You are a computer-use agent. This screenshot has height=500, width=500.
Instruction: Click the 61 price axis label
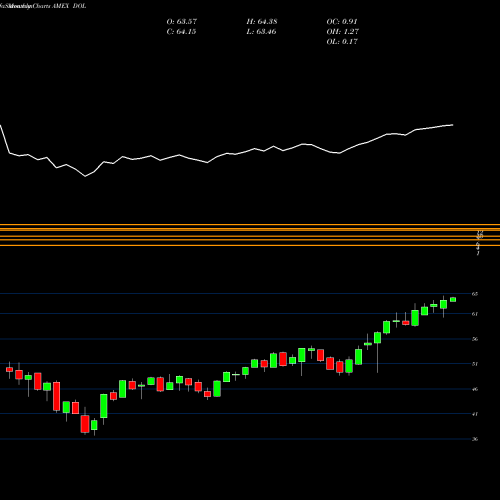click(475, 314)
